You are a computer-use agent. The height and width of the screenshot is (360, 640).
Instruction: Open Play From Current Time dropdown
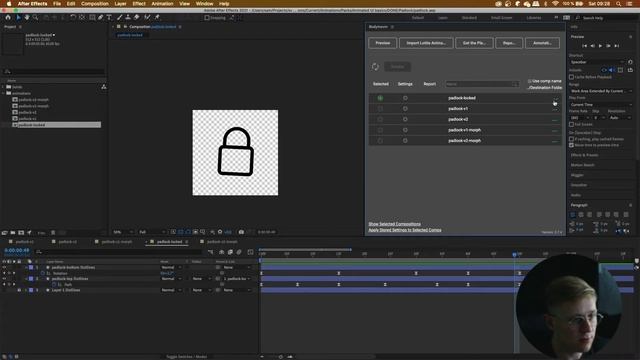pyautogui.click(x=600, y=104)
